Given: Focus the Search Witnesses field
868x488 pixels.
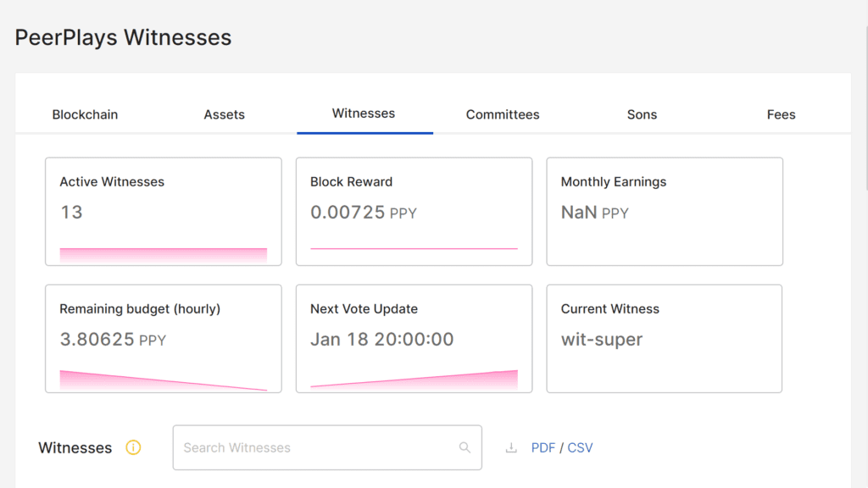Looking at the screenshot, I should click(327, 447).
